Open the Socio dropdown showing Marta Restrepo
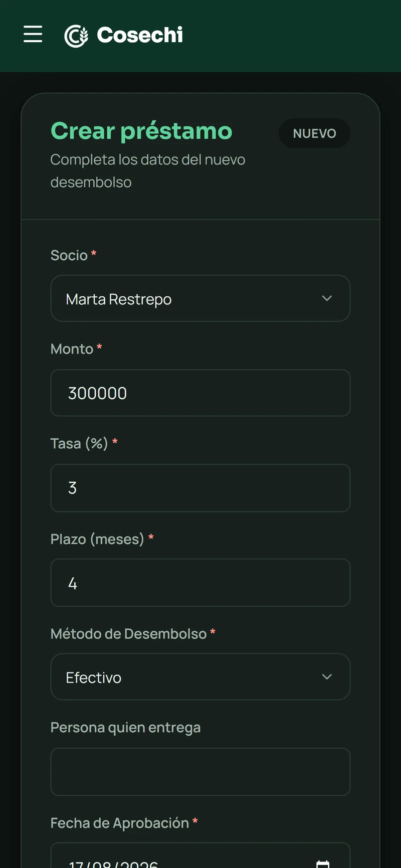This screenshot has height=868, width=401. 200,298
